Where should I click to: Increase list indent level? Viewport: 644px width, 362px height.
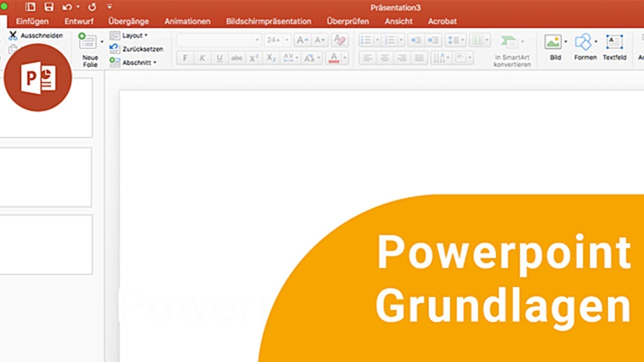tap(433, 40)
